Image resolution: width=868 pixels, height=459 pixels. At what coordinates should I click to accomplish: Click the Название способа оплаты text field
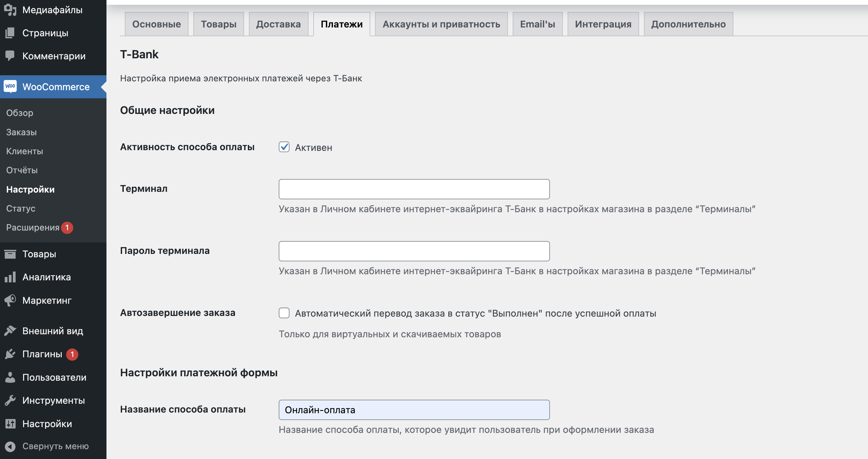click(x=414, y=410)
